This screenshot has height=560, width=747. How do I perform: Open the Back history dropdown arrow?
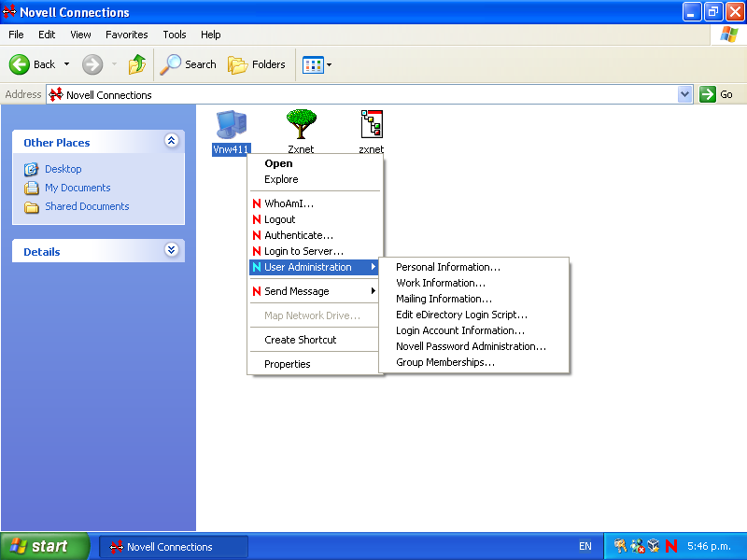66,64
